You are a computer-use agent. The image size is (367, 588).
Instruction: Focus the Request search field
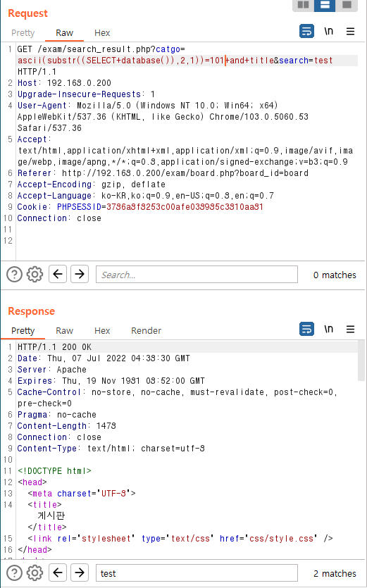coord(197,275)
